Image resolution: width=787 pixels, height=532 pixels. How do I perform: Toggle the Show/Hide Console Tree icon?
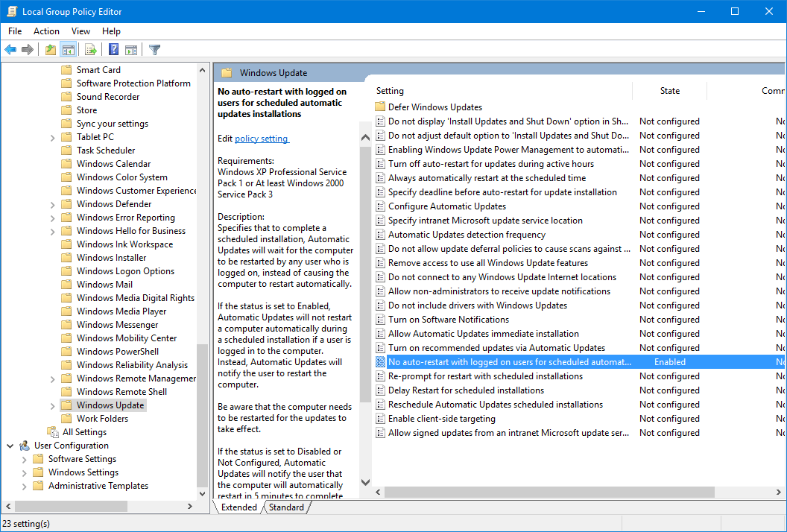click(x=69, y=50)
